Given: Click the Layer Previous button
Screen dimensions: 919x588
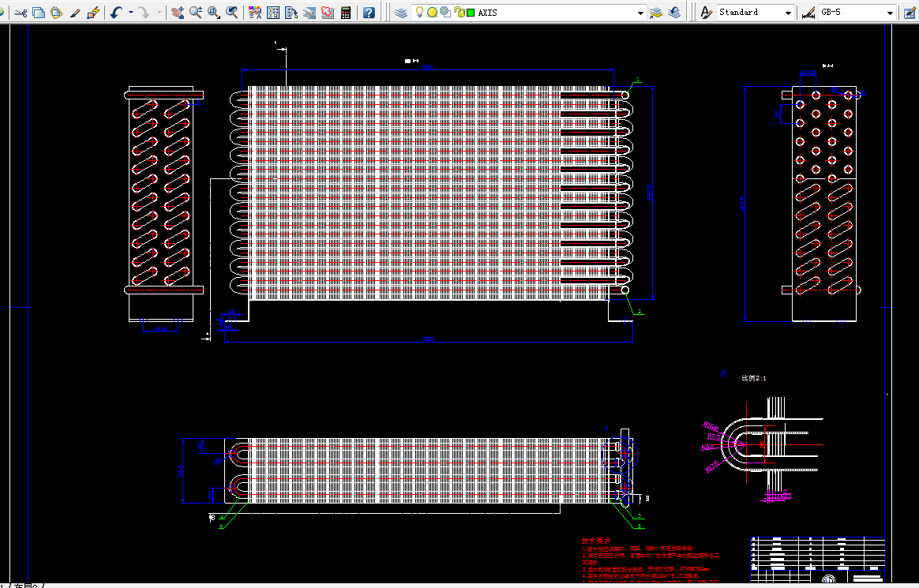Looking at the screenshot, I should 674,13.
